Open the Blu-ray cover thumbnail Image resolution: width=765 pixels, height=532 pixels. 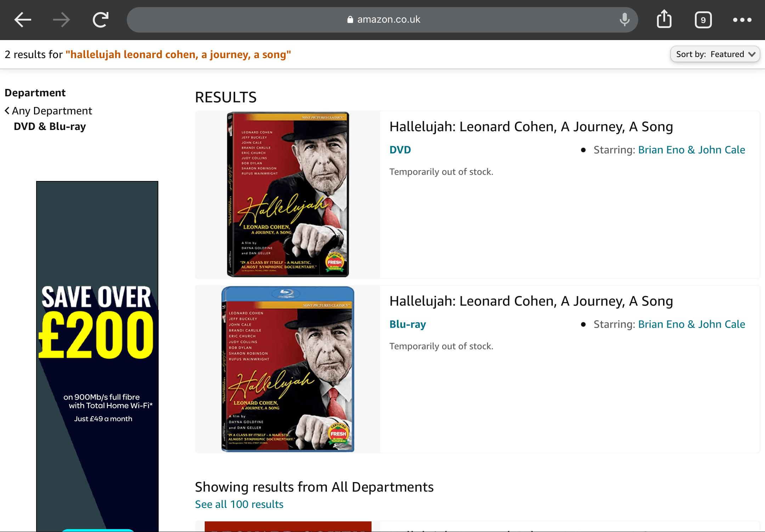pyautogui.click(x=288, y=369)
